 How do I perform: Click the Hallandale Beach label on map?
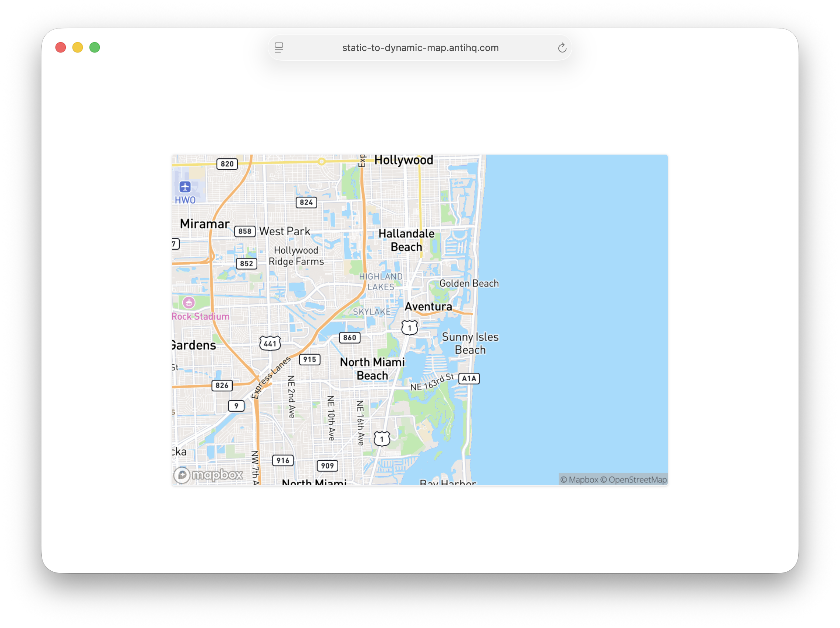pyautogui.click(x=406, y=240)
